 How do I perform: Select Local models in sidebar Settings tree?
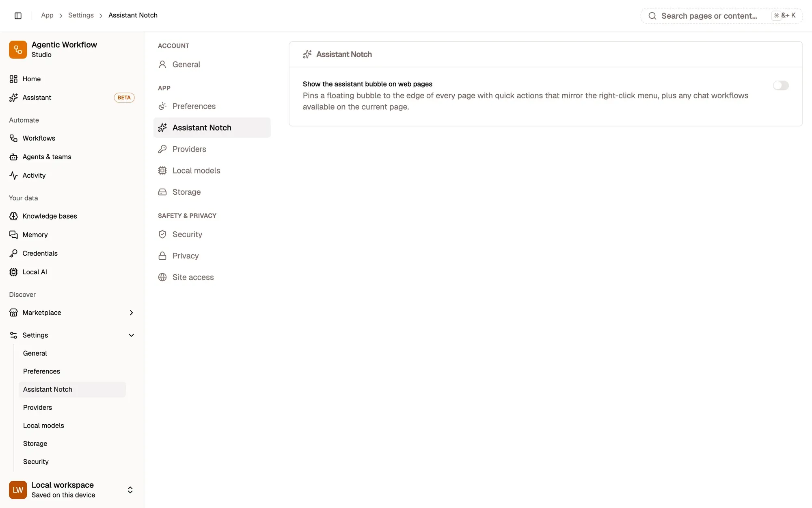[x=72, y=426]
